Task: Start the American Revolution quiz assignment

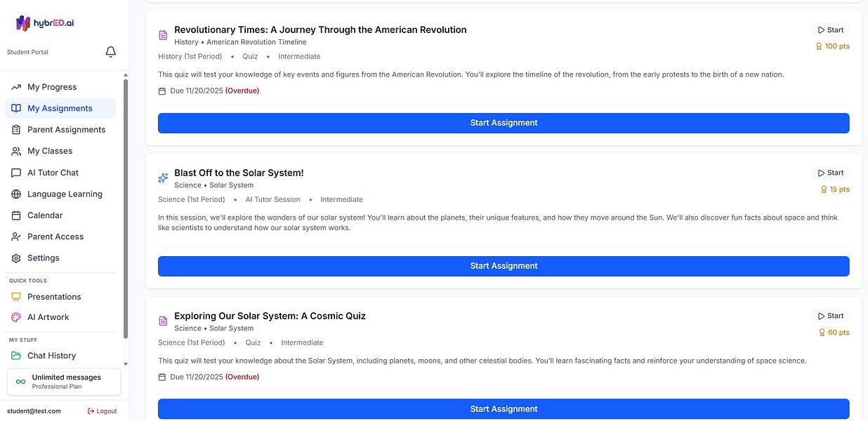Action: [504, 123]
